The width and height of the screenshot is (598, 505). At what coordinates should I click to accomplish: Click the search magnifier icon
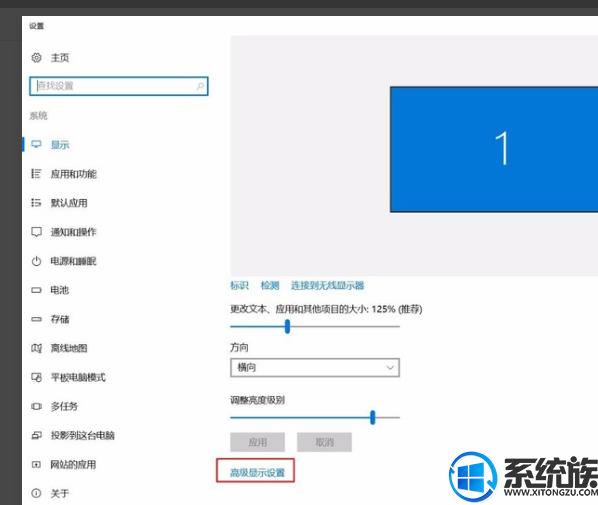200,86
